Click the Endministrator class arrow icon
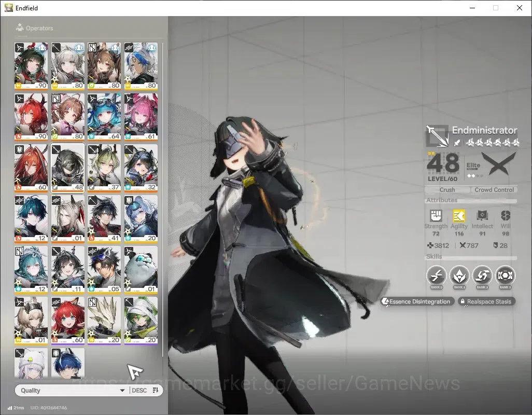The width and height of the screenshot is (532, 415). [x=437, y=136]
